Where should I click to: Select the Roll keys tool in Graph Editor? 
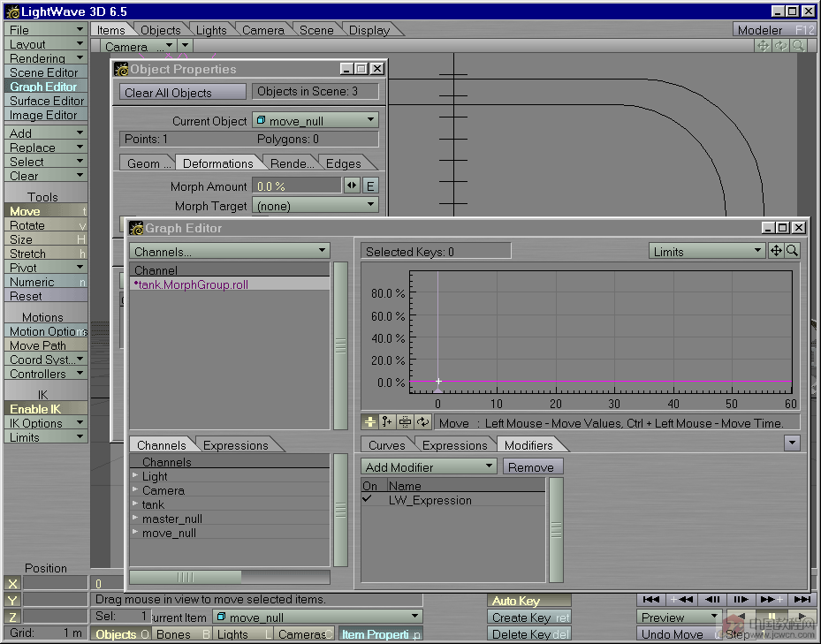422,422
